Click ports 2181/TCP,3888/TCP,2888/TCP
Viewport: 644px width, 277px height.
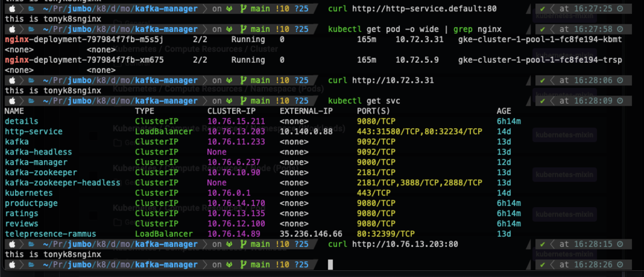pos(419,183)
